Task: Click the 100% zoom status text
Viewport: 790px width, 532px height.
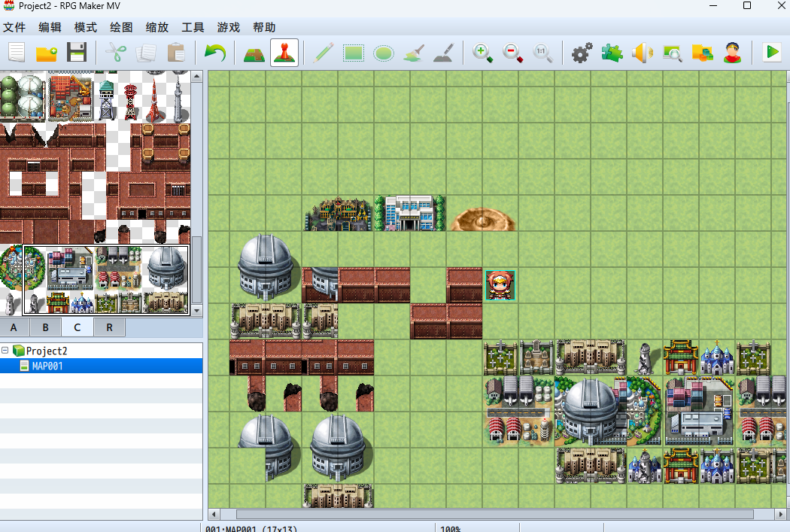Action: tap(451, 529)
